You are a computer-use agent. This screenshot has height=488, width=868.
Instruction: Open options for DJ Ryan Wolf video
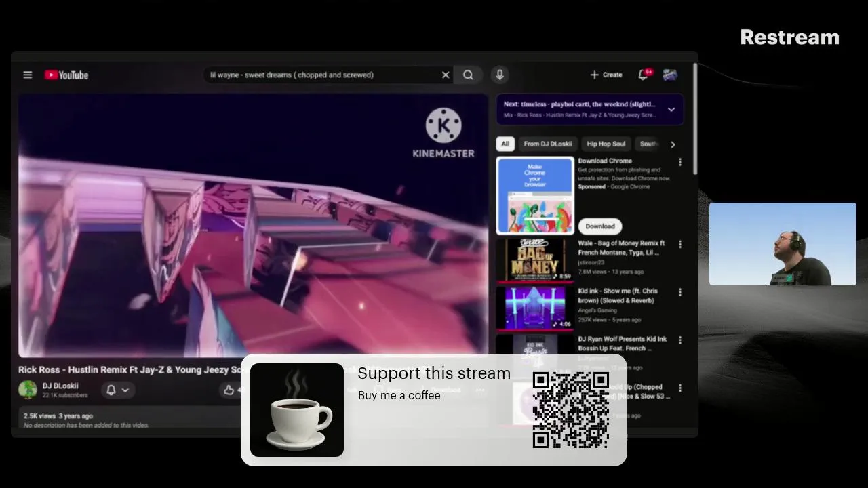pyautogui.click(x=680, y=340)
